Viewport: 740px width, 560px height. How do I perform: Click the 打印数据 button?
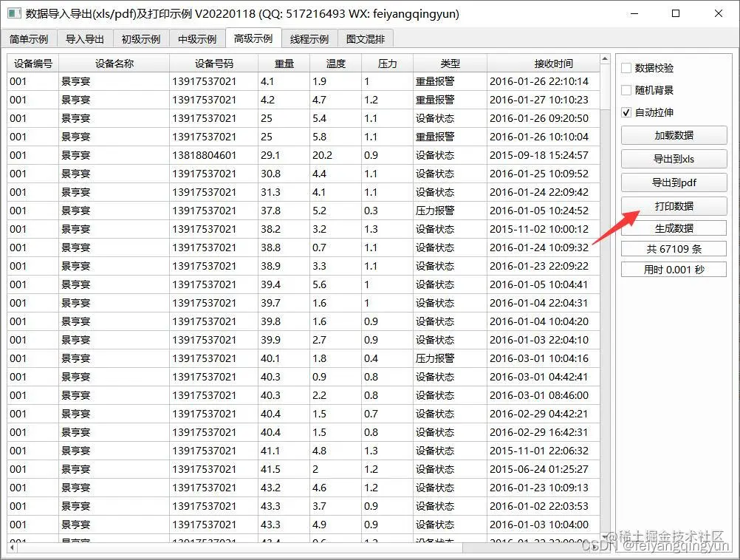coord(674,206)
